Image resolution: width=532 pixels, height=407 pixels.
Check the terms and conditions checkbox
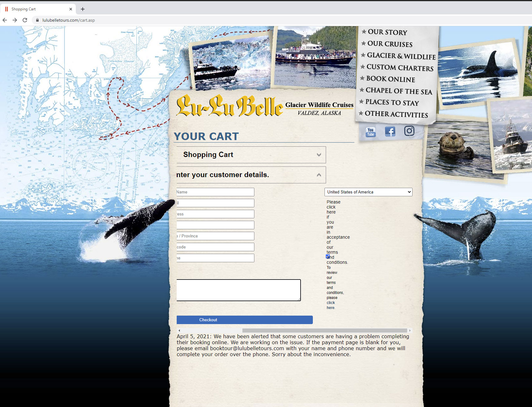click(328, 257)
